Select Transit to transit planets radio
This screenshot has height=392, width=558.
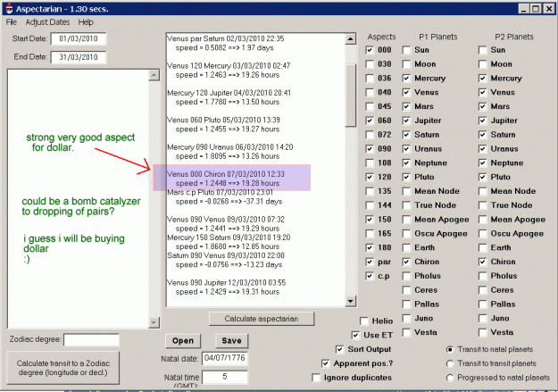pyautogui.click(x=450, y=363)
